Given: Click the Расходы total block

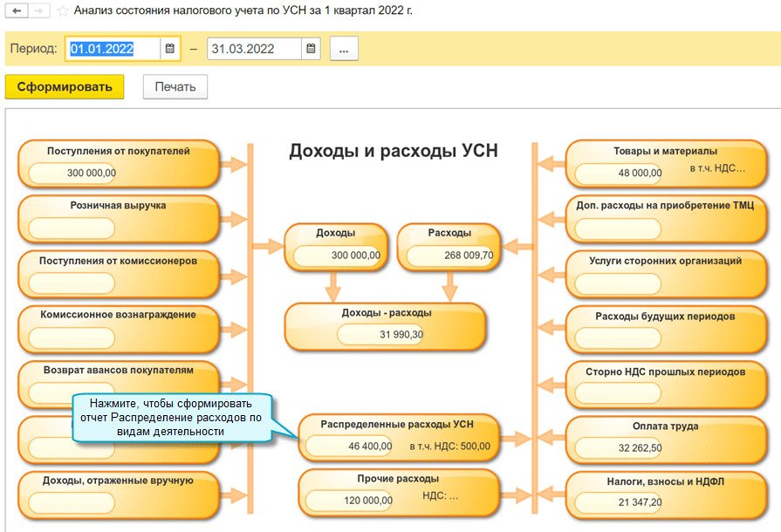Looking at the screenshot, I should pos(449,248).
